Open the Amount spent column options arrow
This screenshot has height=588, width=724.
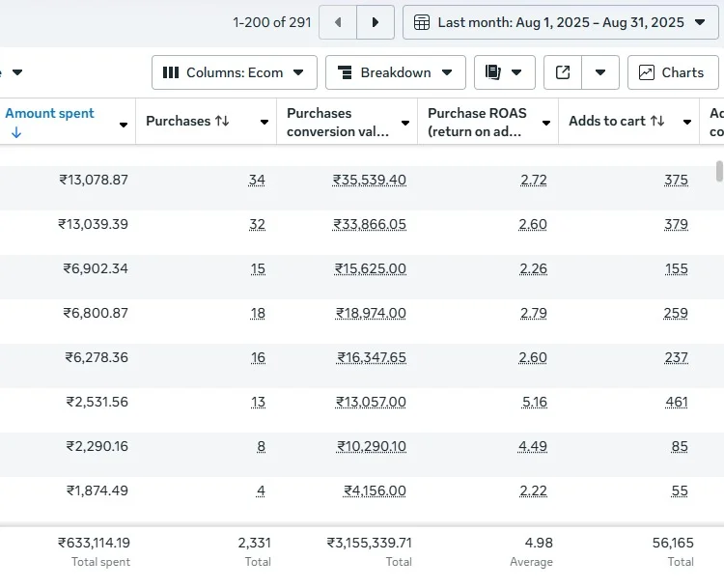click(124, 125)
